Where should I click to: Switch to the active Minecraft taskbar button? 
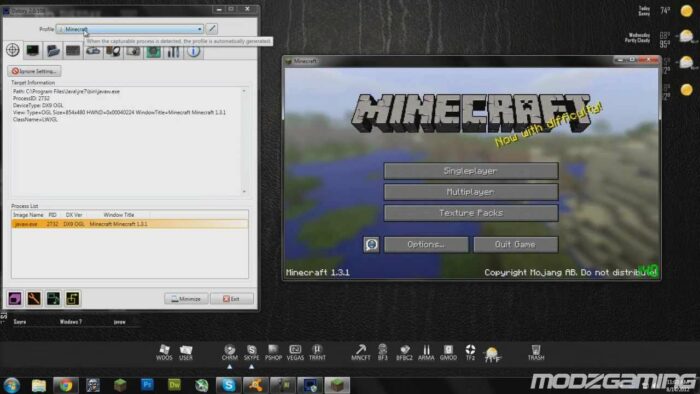(337, 385)
